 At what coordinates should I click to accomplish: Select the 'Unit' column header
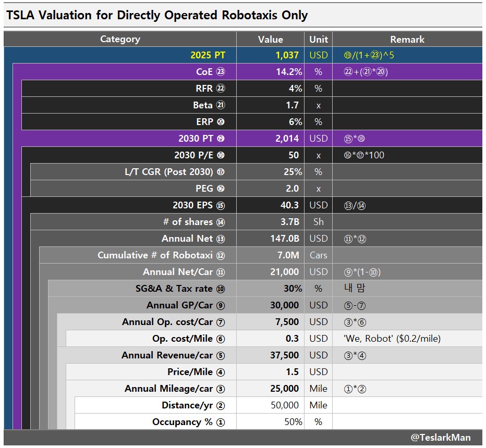point(318,39)
